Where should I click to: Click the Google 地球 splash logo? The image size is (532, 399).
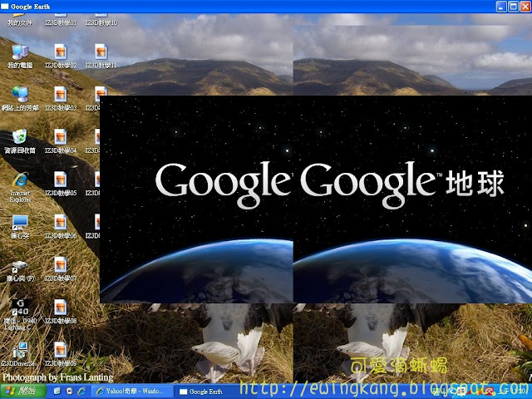coord(402,185)
